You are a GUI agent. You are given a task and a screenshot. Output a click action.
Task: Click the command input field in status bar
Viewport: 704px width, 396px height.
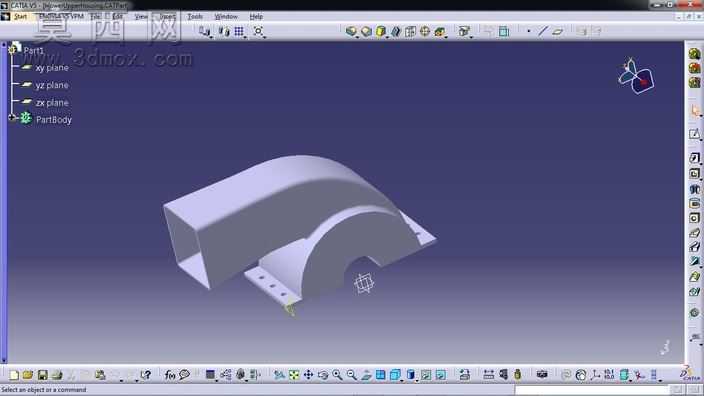click(592, 390)
